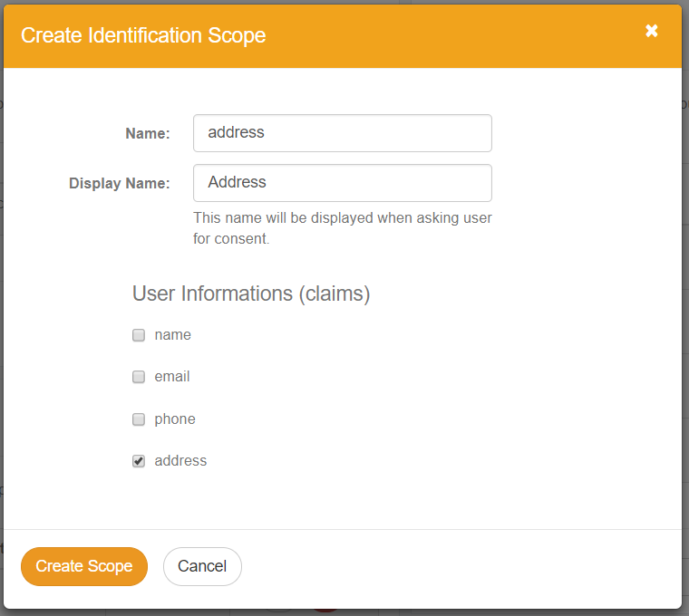Click the consent help text under Display Name
This screenshot has height=616, width=689.
pos(342,229)
